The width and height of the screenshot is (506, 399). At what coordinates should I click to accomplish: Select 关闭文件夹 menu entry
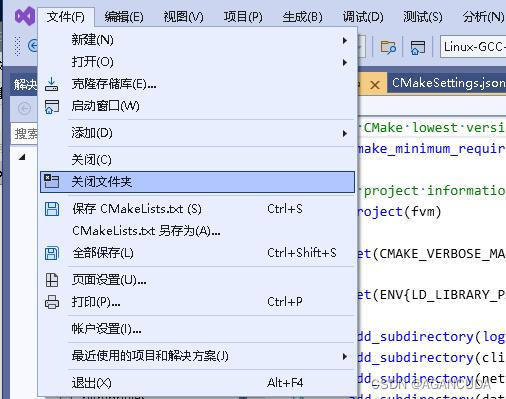coord(197,182)
